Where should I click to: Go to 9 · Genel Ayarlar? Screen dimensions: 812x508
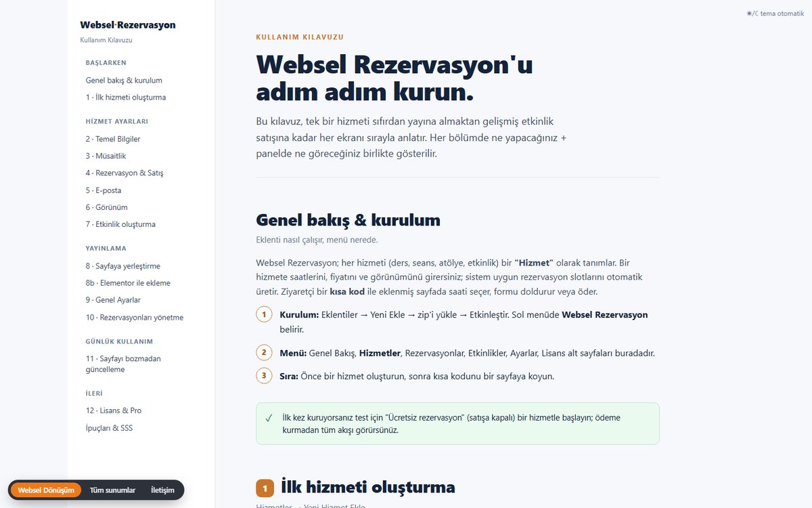pyautogui.click(x=113, y=300)
